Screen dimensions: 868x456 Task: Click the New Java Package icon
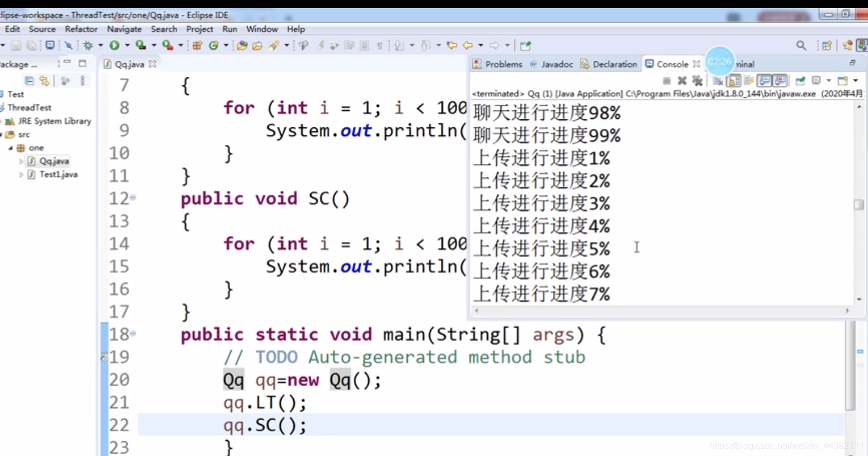197,45
